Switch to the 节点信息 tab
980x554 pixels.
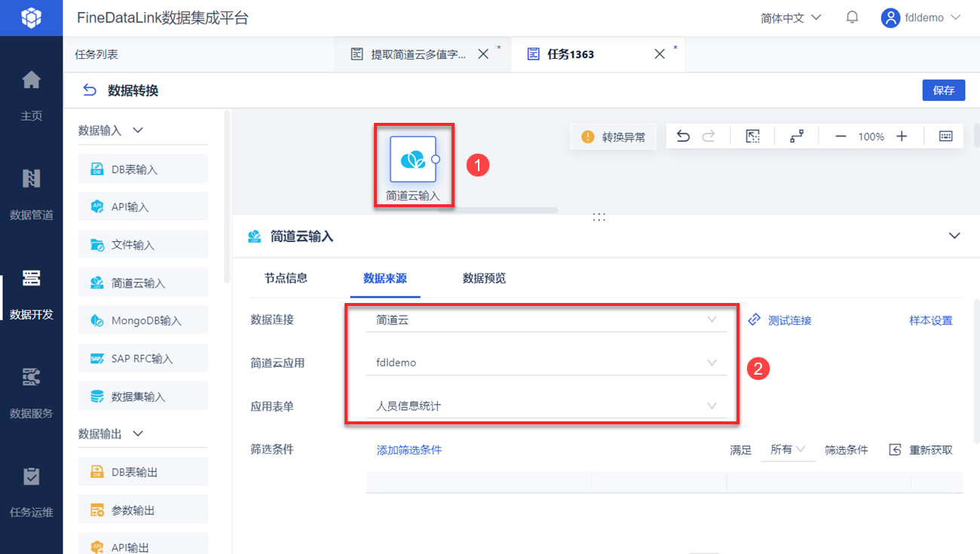click(286, 278)
